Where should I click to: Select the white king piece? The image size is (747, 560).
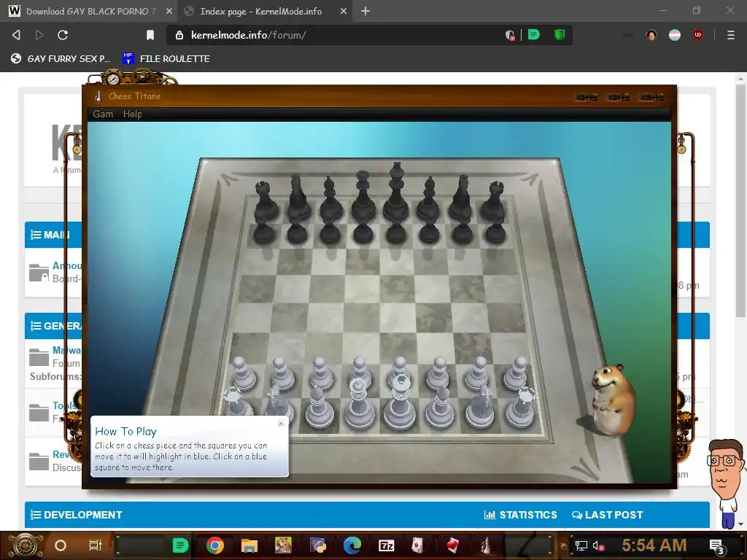click(x=400, y=402)
